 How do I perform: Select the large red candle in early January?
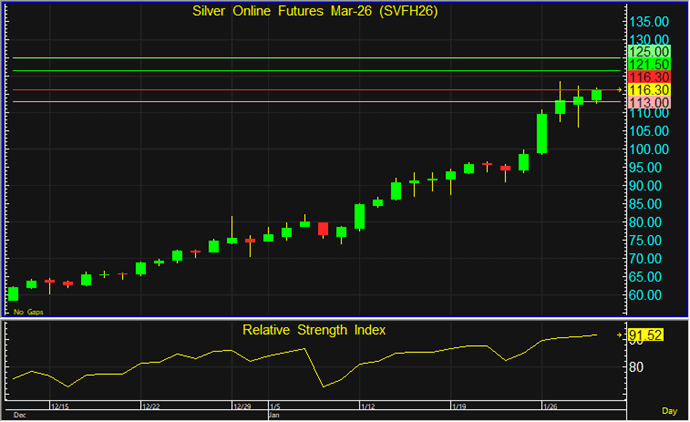pyautogui.click(x=323, y=229)
